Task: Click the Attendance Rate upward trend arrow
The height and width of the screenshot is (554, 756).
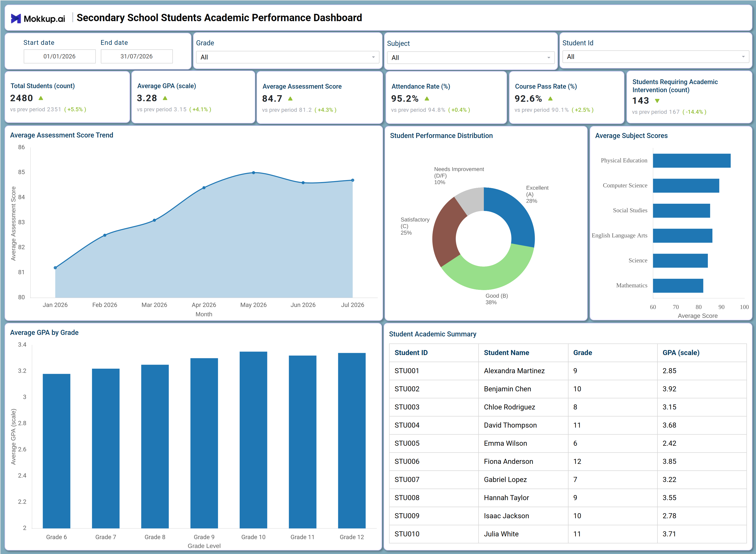Action: coord(427,99)
